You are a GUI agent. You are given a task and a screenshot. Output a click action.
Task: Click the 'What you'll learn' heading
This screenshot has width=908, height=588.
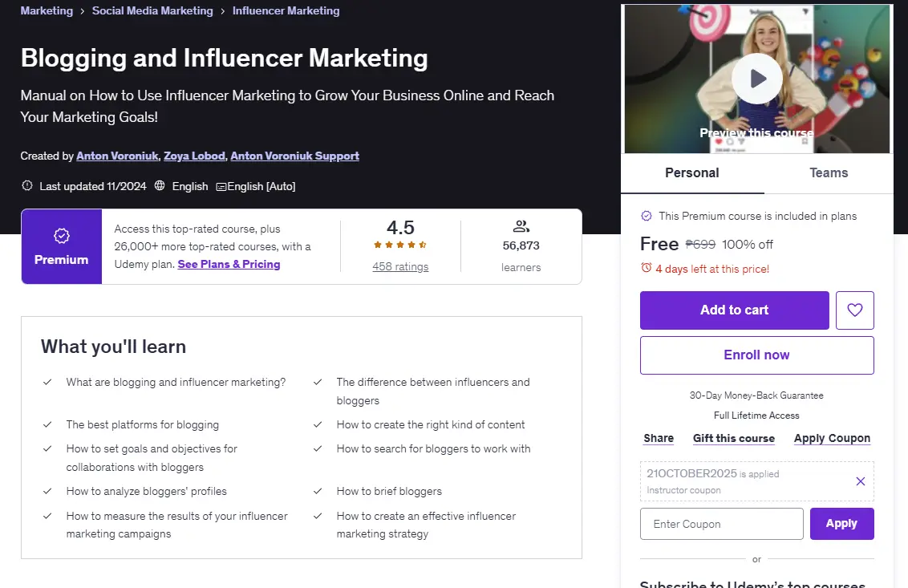[x=114, y=347]
